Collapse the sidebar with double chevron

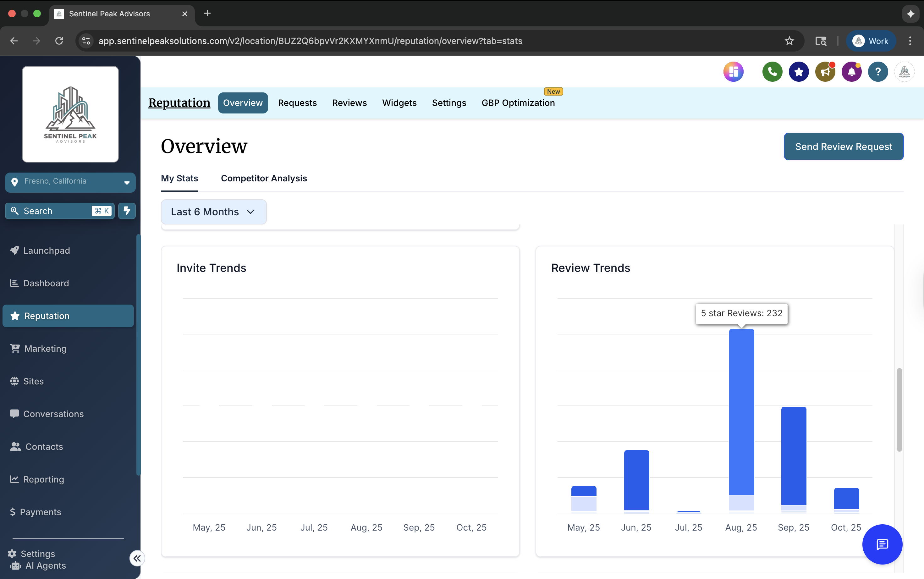(137, 558)
